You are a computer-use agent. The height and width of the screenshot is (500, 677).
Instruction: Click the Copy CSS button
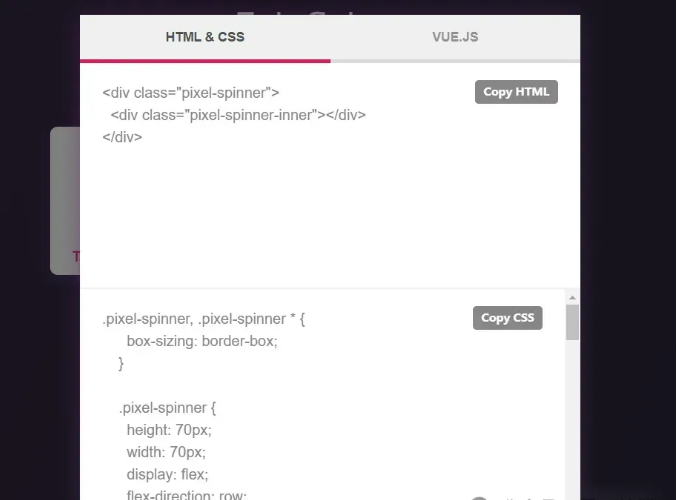pos(507,318)
